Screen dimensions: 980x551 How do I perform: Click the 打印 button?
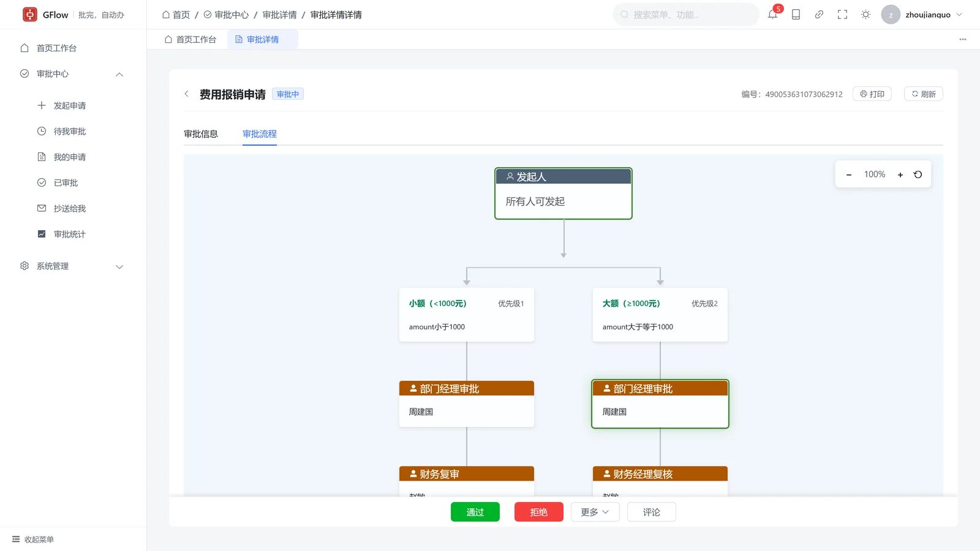[x=872, y=94]
